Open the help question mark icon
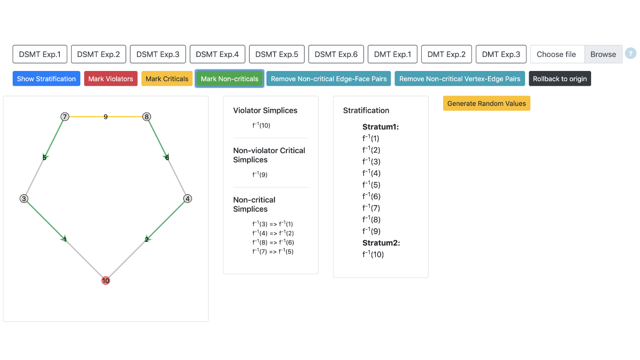 tap(631, 53)
